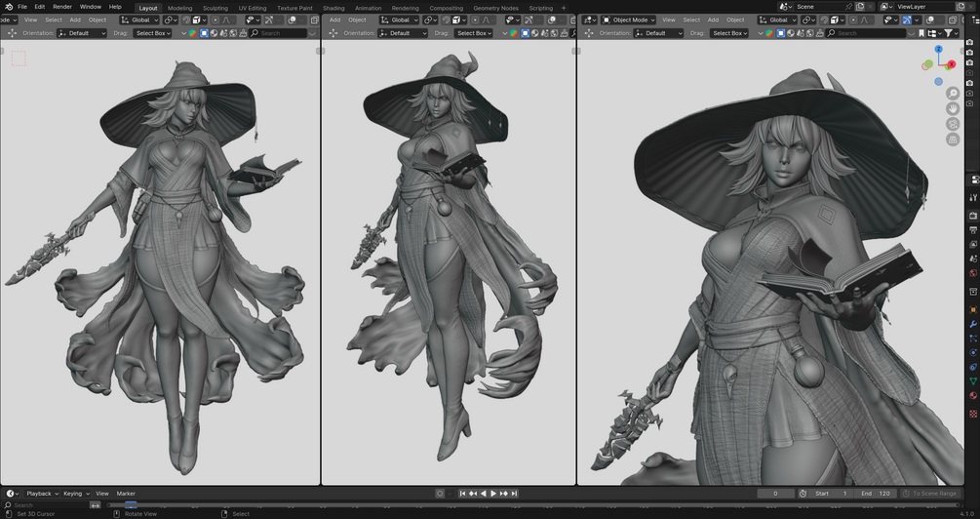This screenshot has height=519, width=980.
Task: Click the pan hand gizmo in right viewport
Action: (x=953, y=109)
